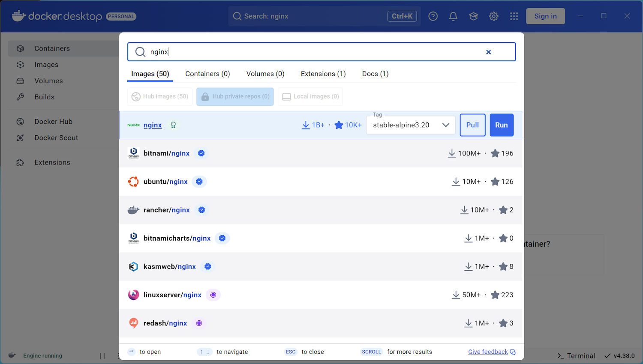Viewport: 643px width, 364px height.
Task: Click nginx 1B+ downloads count
Action: [x=313, y=125]
